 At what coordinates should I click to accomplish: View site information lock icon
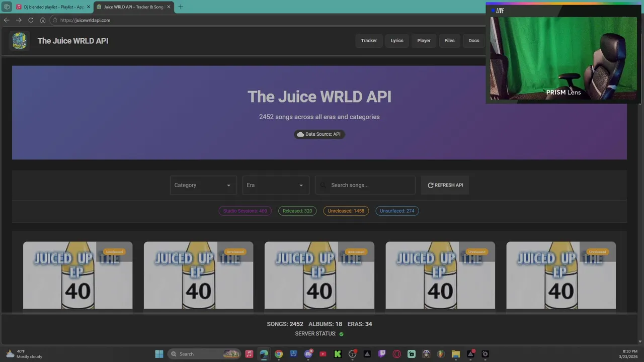pos(55,20)
